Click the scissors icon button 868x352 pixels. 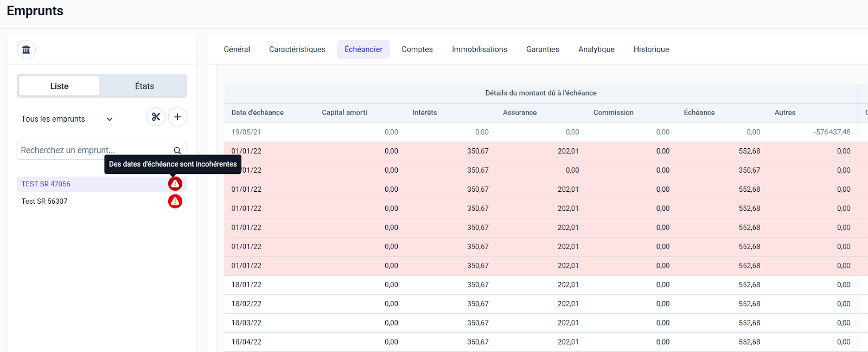click(156, 117)
